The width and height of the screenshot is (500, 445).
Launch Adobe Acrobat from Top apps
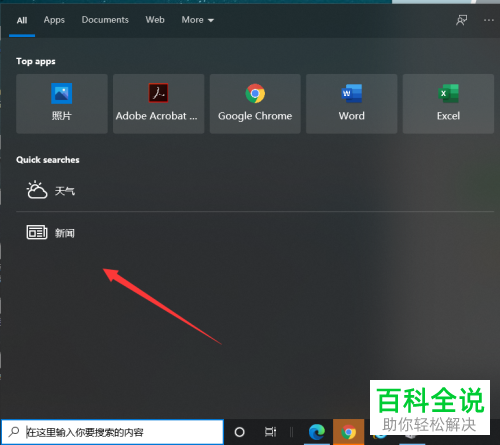click(158, 104)
